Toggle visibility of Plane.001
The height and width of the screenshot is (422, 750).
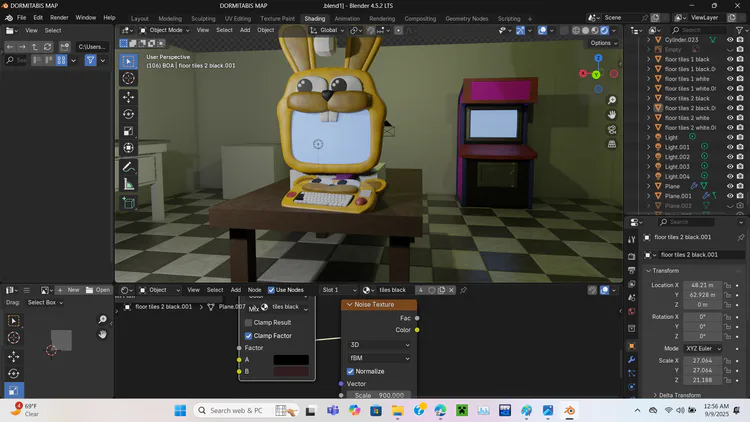tap(730, 196)
